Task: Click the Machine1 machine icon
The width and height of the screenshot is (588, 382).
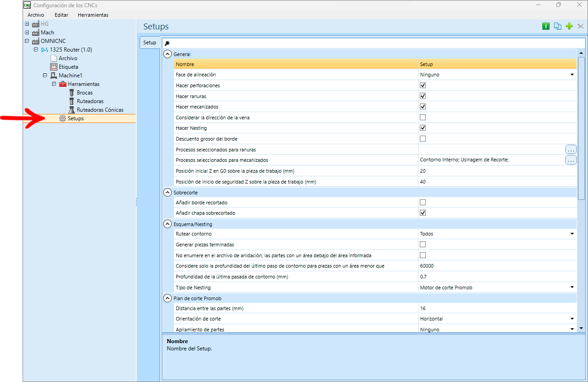Action: click(x=54, y=75)
